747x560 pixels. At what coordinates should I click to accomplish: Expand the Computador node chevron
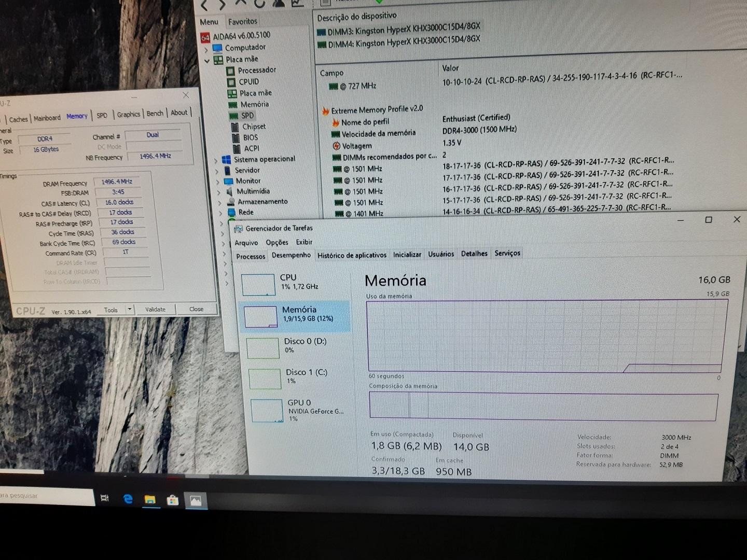pyautogui.click(x=206, y=50)
